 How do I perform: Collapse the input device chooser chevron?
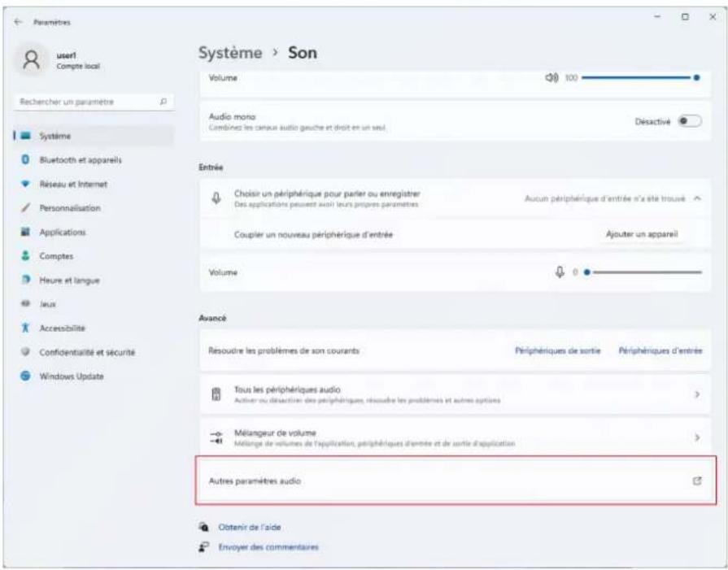pyautogui.click(x=697, y=198)
